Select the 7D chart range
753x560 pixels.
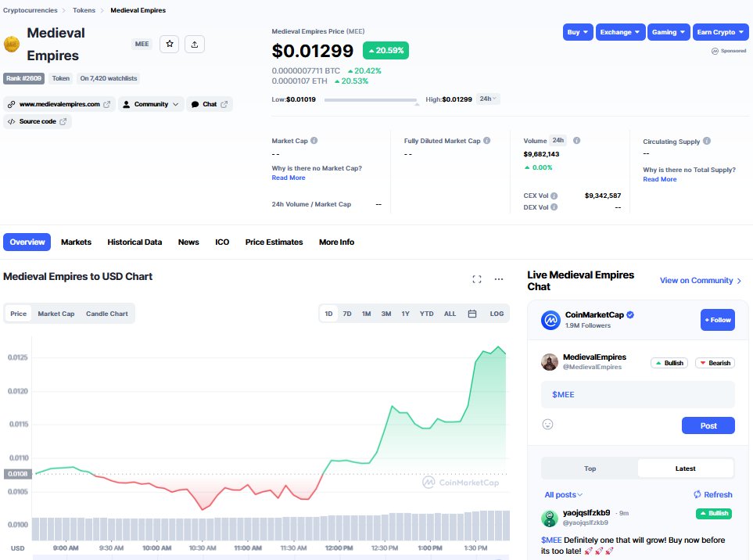click(347, 314)
